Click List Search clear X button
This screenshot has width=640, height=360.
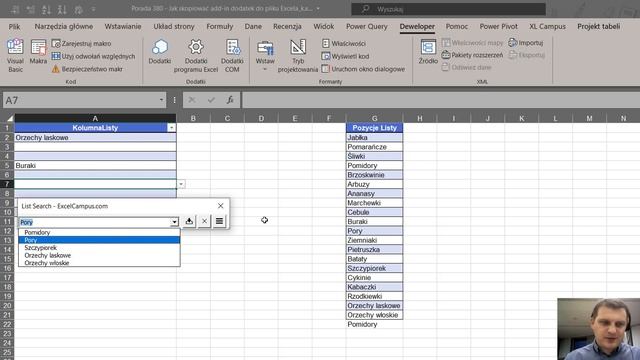coord(204,221)
